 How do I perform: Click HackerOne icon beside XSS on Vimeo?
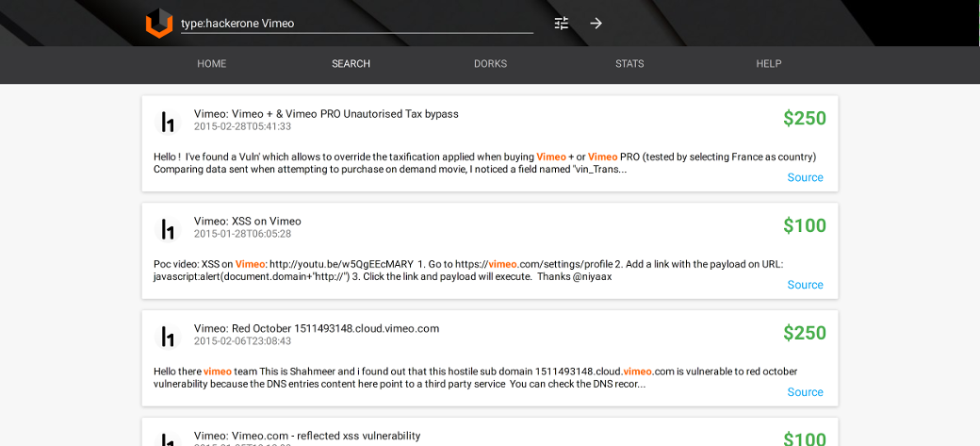coord(168,229)
